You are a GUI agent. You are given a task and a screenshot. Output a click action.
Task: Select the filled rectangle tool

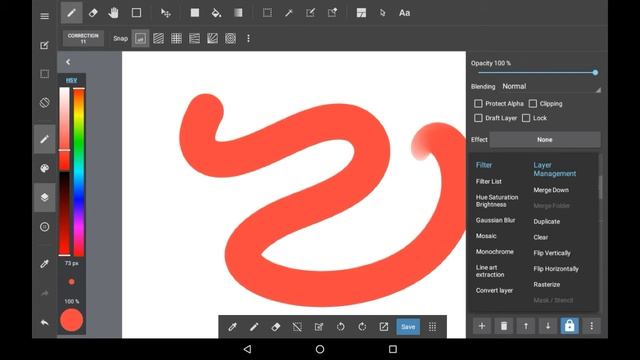(x=195, y=13)
